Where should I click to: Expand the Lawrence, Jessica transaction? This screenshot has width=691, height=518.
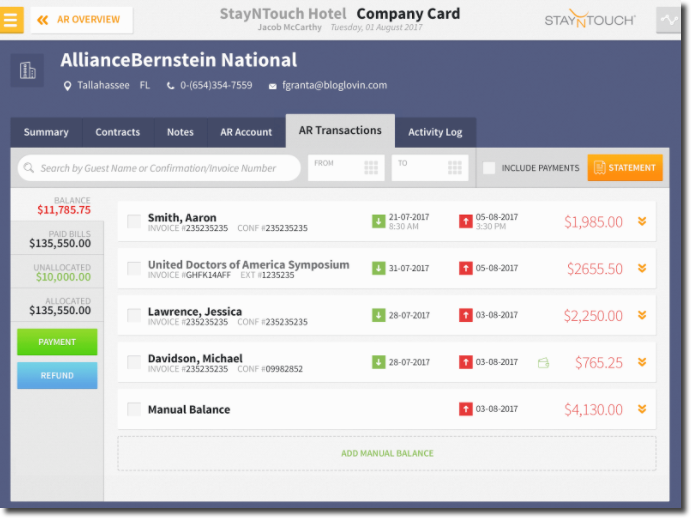[642, 315]
